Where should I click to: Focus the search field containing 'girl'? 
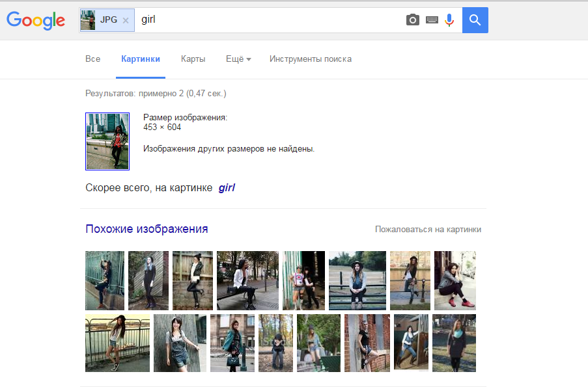[x=270, y=20]
